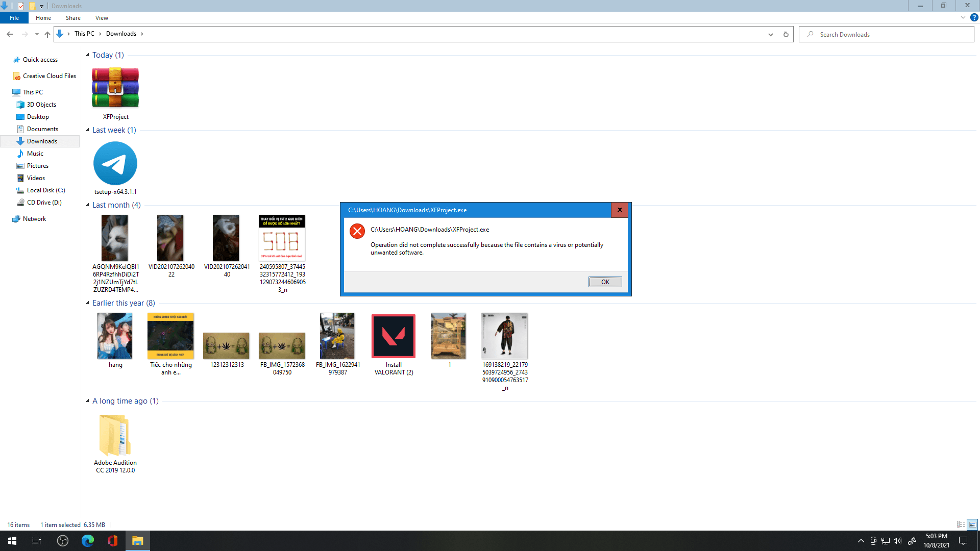Open Pictures folder in sidebar
Image resolution: width=980 pixels, height=551 pixels.
click(37, 166)
